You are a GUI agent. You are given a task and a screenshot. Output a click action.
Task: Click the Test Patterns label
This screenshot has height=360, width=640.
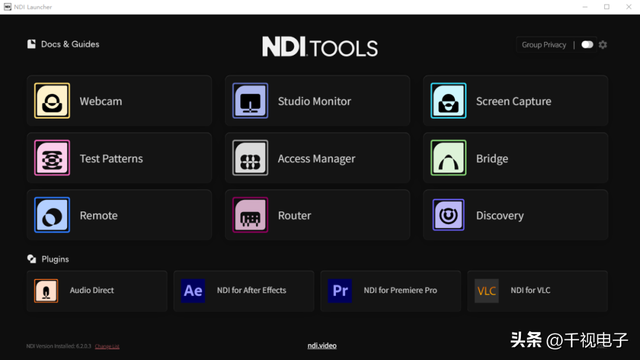tap(111, 158)
